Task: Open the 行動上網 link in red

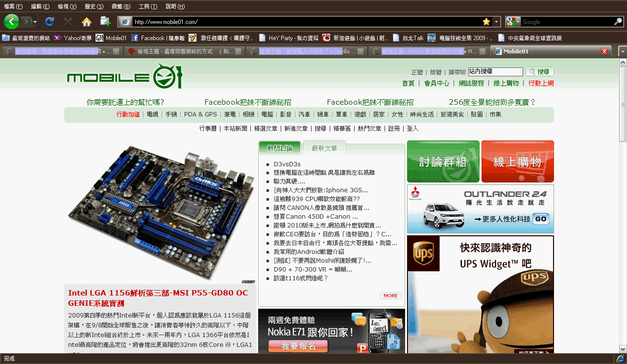Action: point(541,83)
